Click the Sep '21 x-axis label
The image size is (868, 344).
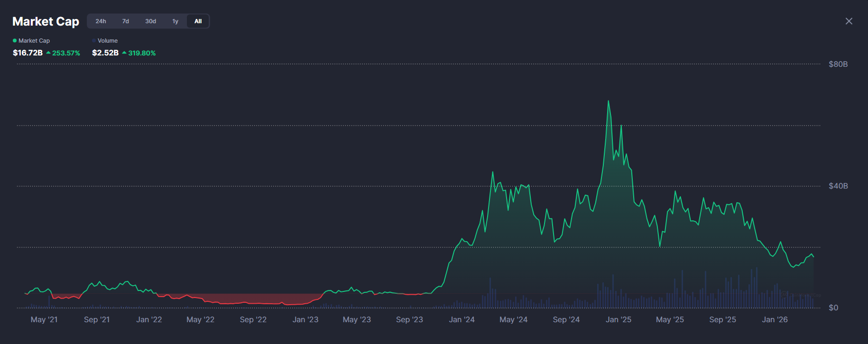click(97, 319)
